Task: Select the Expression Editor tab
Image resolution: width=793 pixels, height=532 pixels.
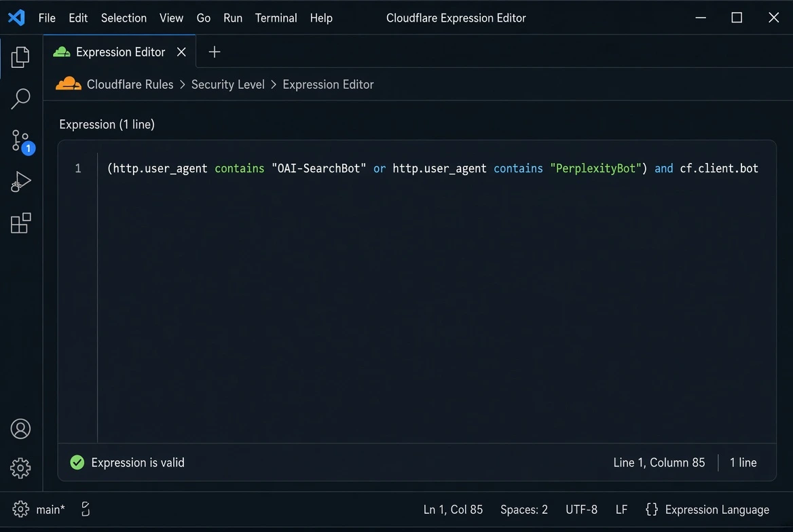Action: 120,52
